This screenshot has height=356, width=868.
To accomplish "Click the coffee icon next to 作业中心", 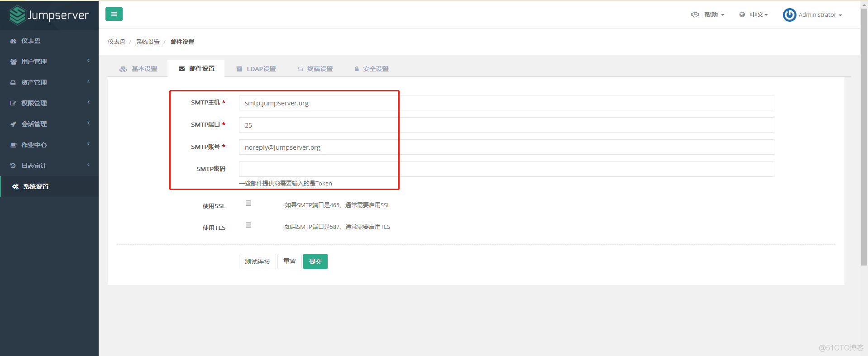I will click(x=14, y=145).
